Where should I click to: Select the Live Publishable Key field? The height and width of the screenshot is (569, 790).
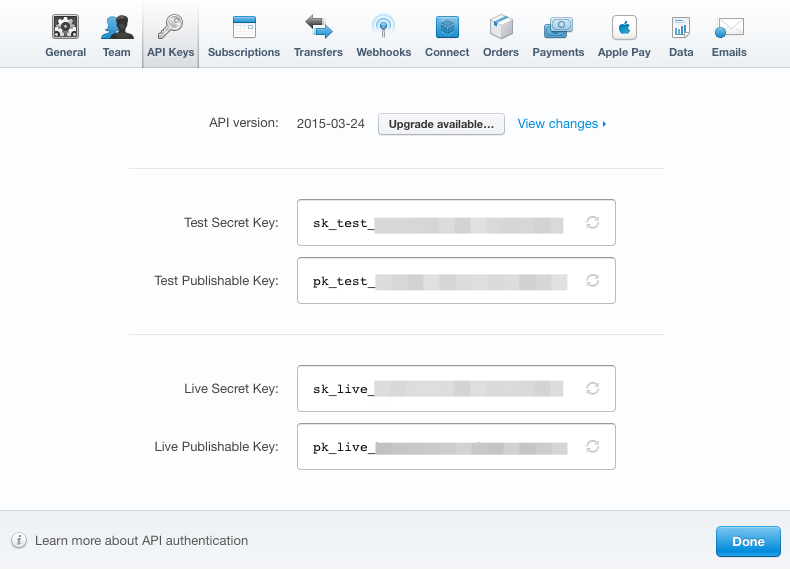coord(456,446)
